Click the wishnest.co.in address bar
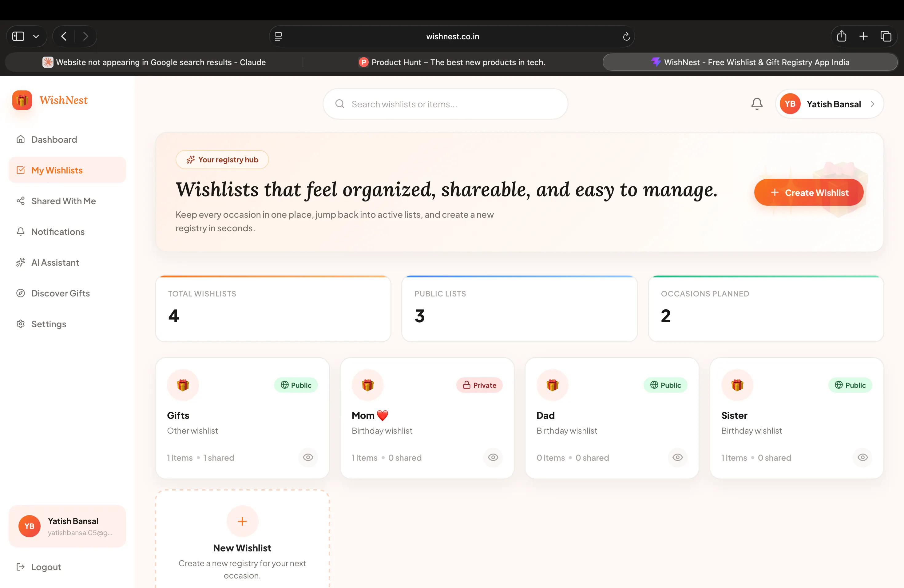The image size is (904, 588). 452,37
